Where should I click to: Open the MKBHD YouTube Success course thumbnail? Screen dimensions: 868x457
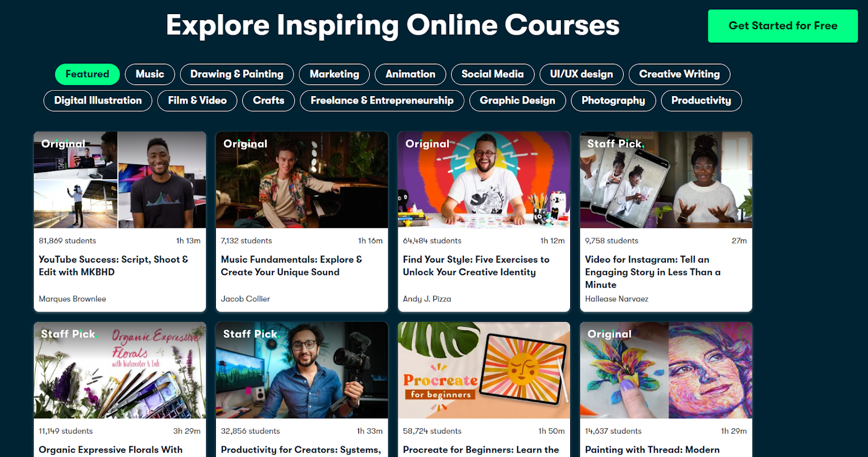(120, 180)
